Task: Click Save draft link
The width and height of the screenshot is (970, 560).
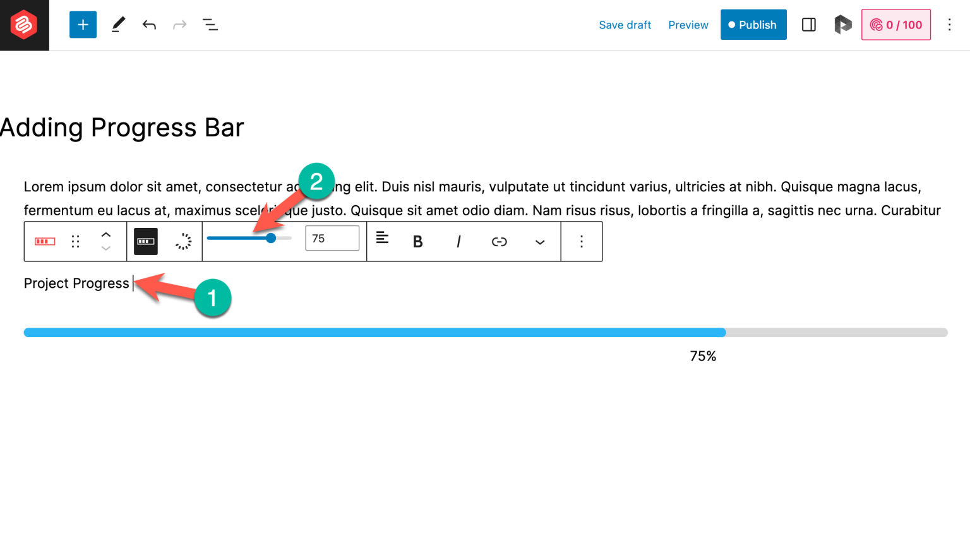Action: pos(625,25)
